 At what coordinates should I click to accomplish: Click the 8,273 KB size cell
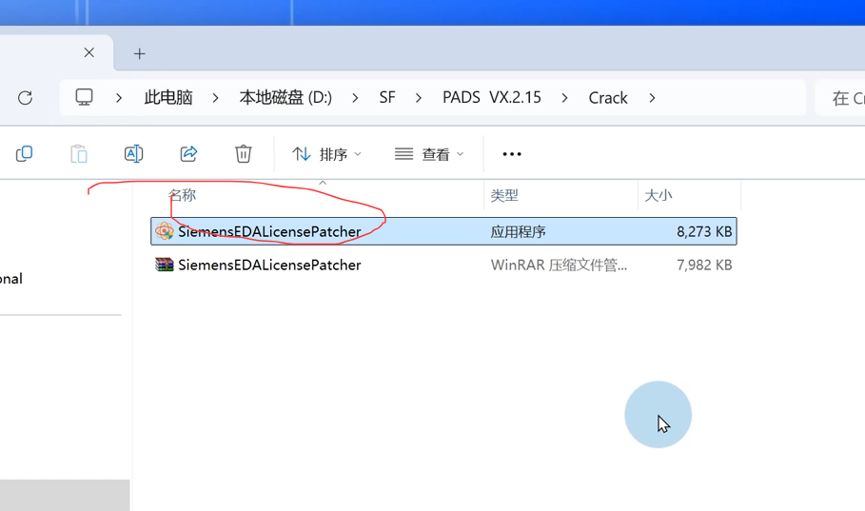point(704,232)
